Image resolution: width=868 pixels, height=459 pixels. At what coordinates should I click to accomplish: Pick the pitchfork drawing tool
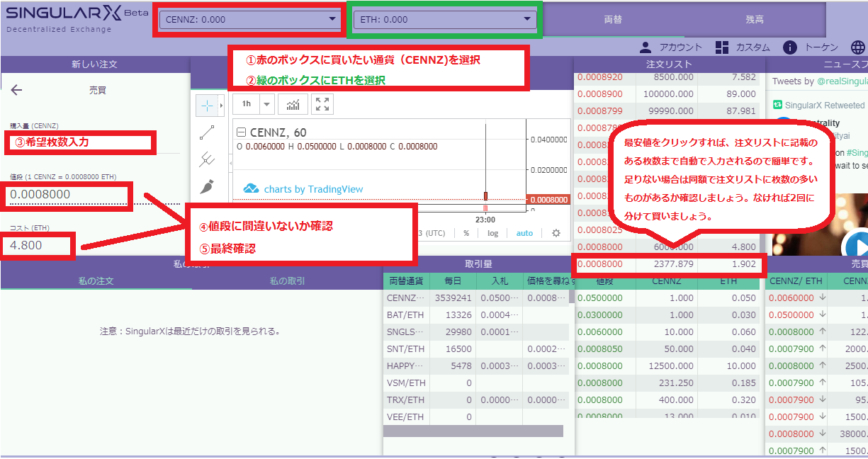pos(207,159)
